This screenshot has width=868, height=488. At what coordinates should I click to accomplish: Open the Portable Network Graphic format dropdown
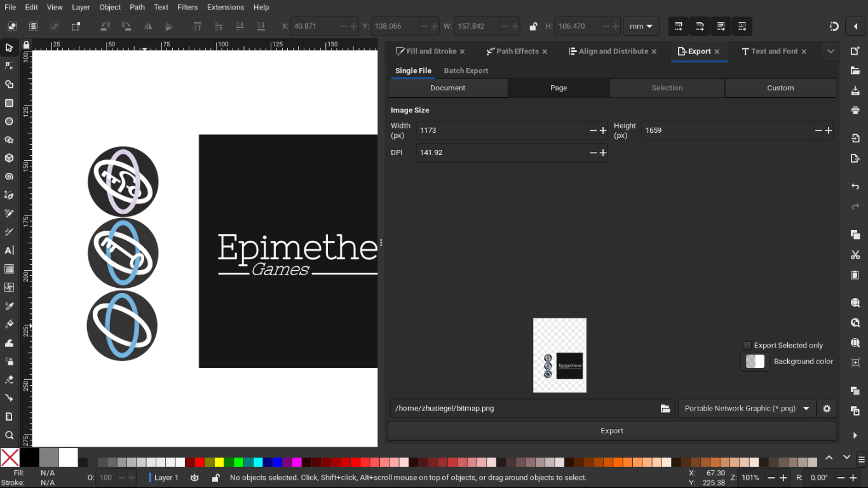click(747, 409)
